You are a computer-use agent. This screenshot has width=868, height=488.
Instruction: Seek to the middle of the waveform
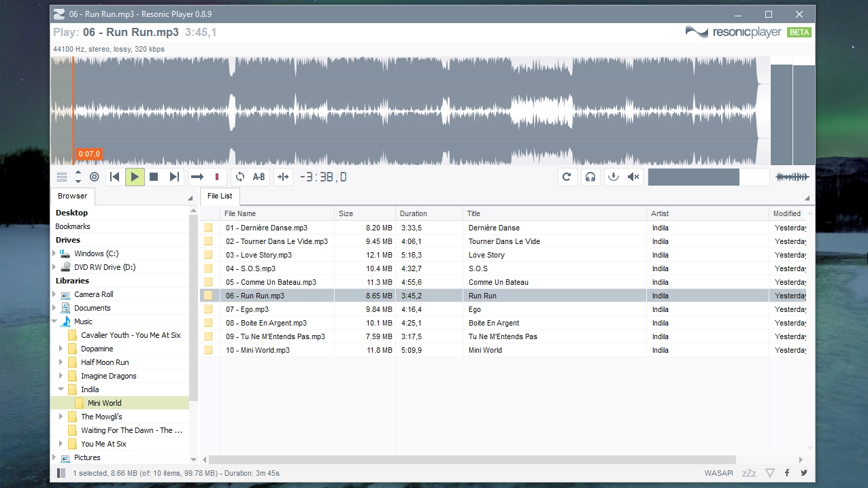[x=410, y=111]
